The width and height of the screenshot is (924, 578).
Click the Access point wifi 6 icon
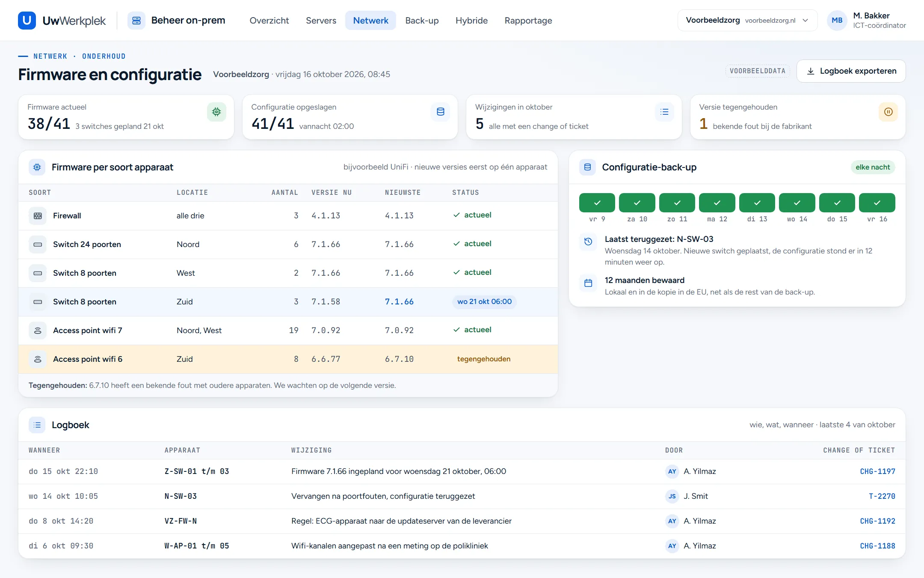(38, 359)
